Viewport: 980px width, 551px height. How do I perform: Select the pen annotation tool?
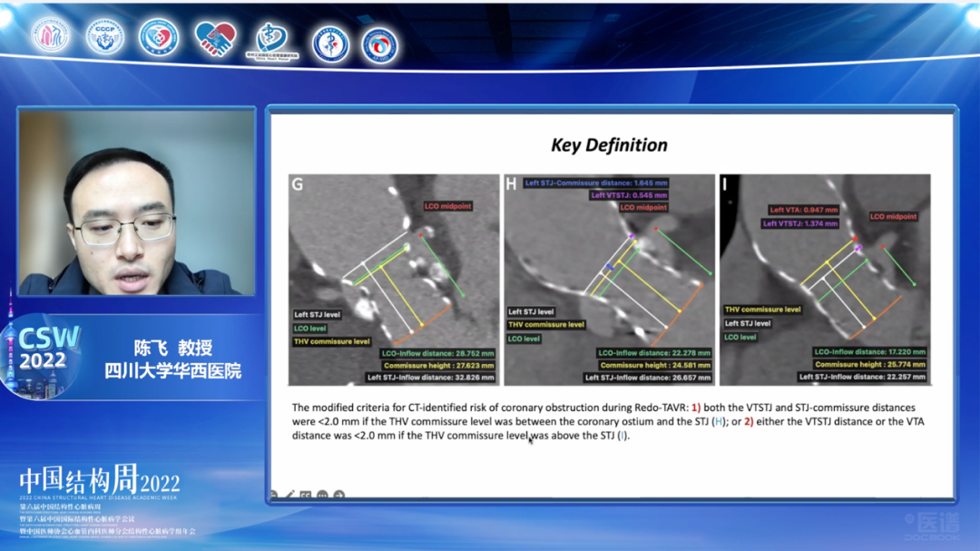[x=289, y=496]
